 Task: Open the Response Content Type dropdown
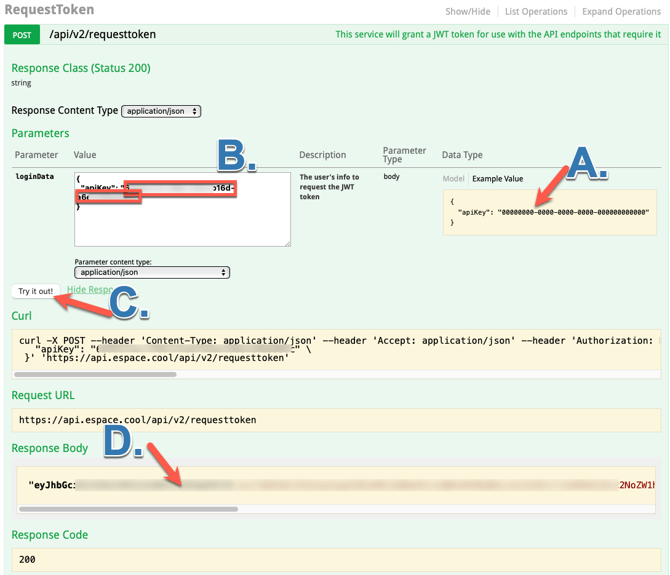coord(161,111)
